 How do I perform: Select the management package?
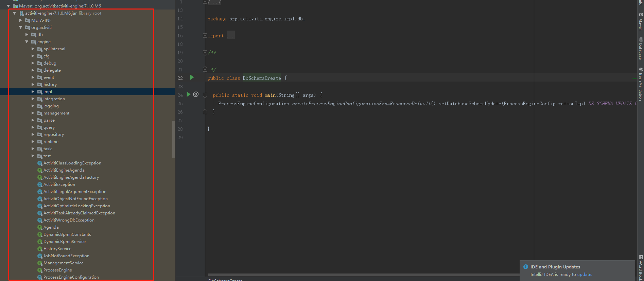pos(56,113)
